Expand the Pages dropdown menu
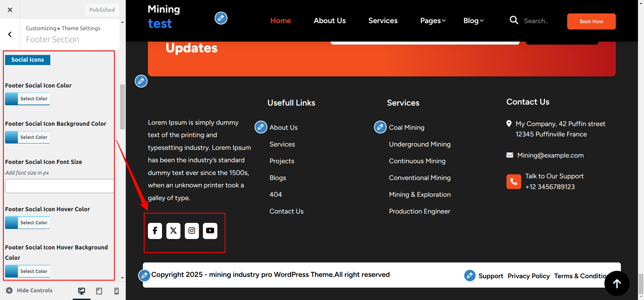 click(x=433, y=21)
